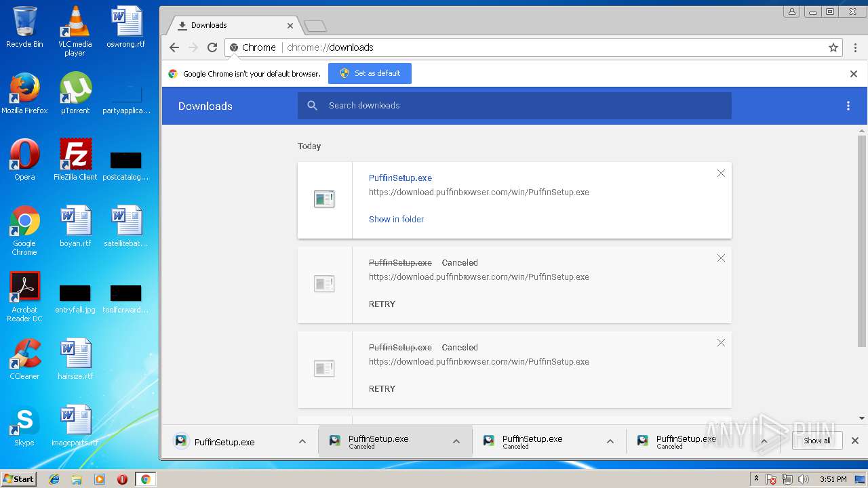Launch CCleaner from the desktop
Screen dimensions: 868x488
click(24, 359)
